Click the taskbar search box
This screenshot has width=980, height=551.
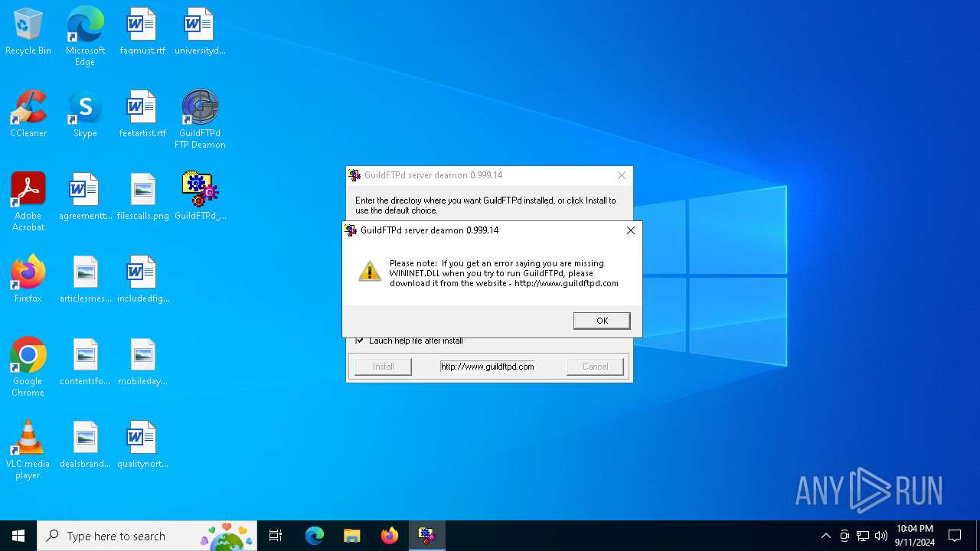[147, 536]
